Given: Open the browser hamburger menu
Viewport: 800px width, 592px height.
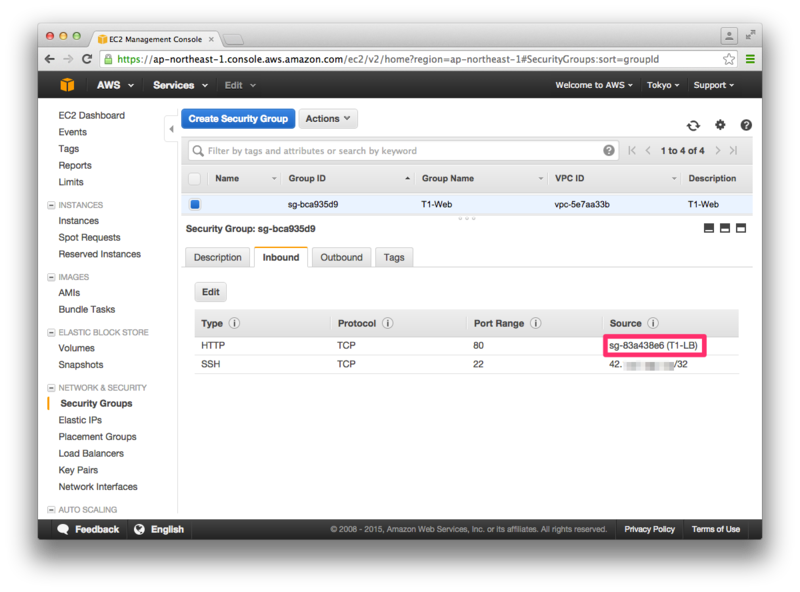Looking at the screenshot, I should (750, 59).
